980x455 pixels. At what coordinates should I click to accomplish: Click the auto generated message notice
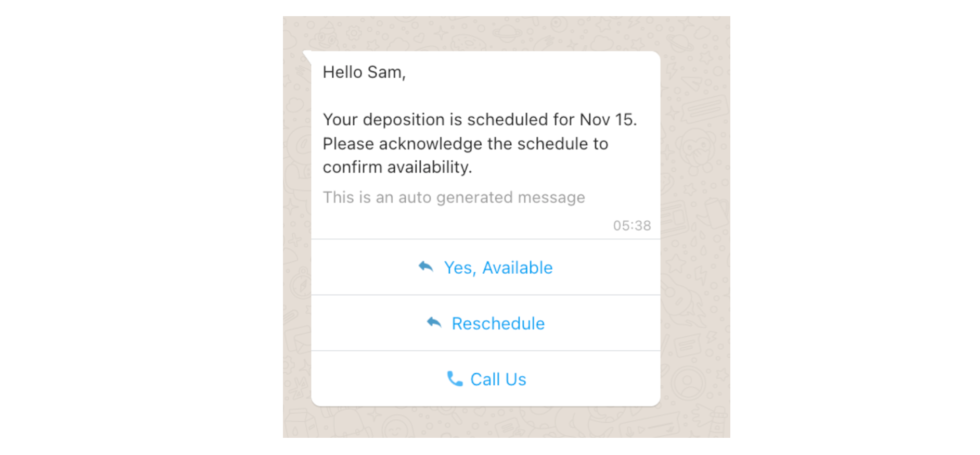454,197
